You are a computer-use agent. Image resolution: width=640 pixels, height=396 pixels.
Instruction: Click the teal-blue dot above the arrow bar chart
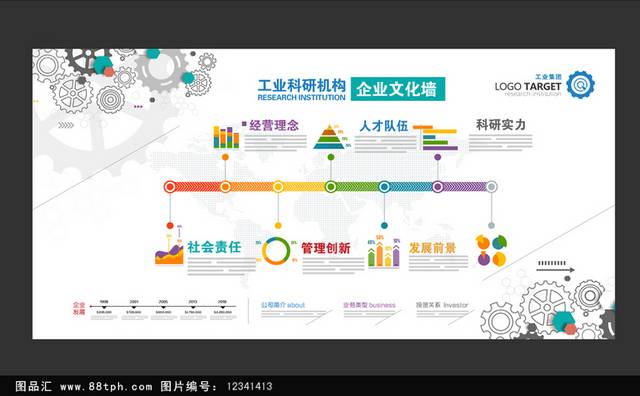pyautogui.click(x=384, y=225)
